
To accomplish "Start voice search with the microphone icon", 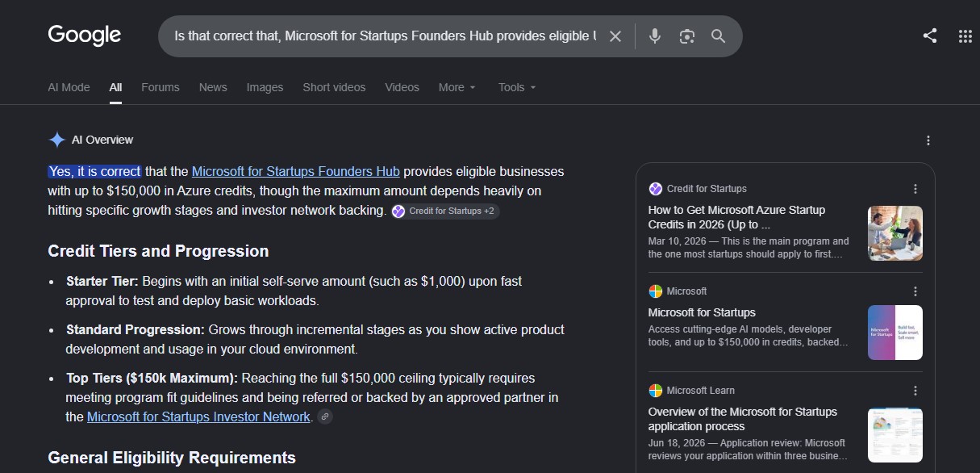I will click(x=655, y=36).
